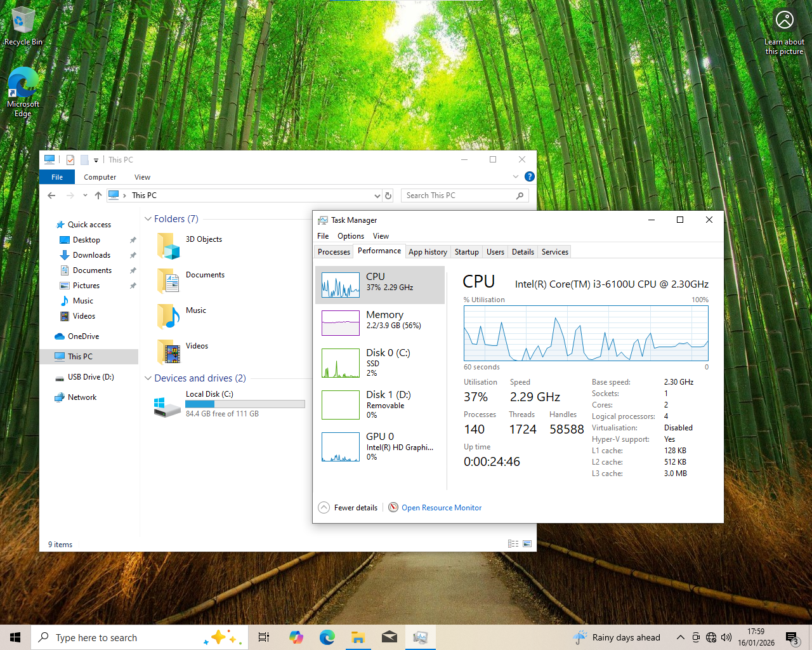Open the GPU 0 performance panel
This screenshot has height=650, width=812.
pyautogui.click(x=379, y=447)
